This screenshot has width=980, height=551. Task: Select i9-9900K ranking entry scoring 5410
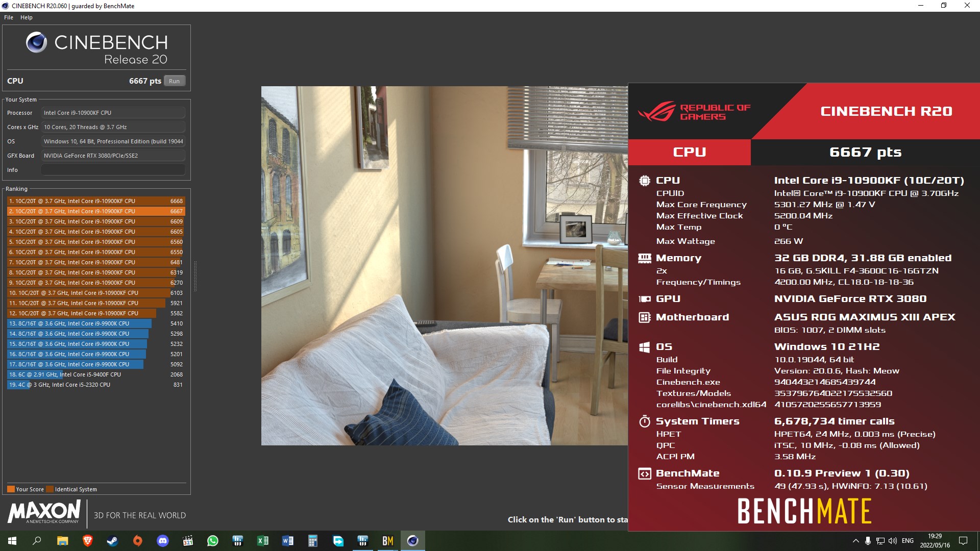[96, 323]
